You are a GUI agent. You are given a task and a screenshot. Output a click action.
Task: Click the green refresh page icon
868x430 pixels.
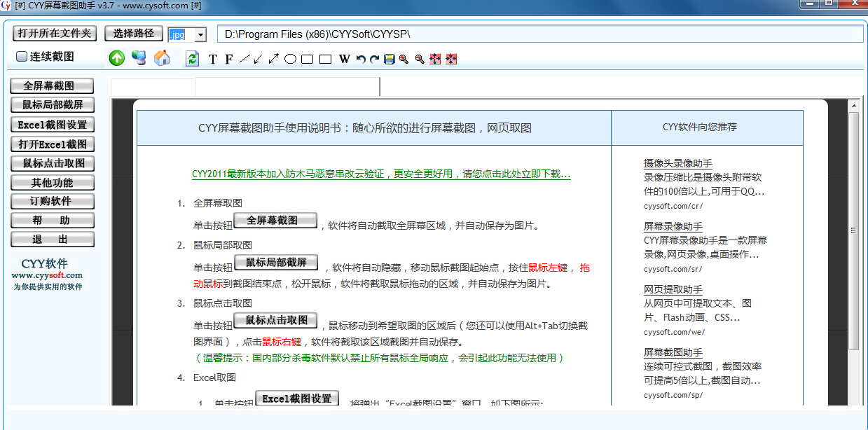(x=192, y=59)
